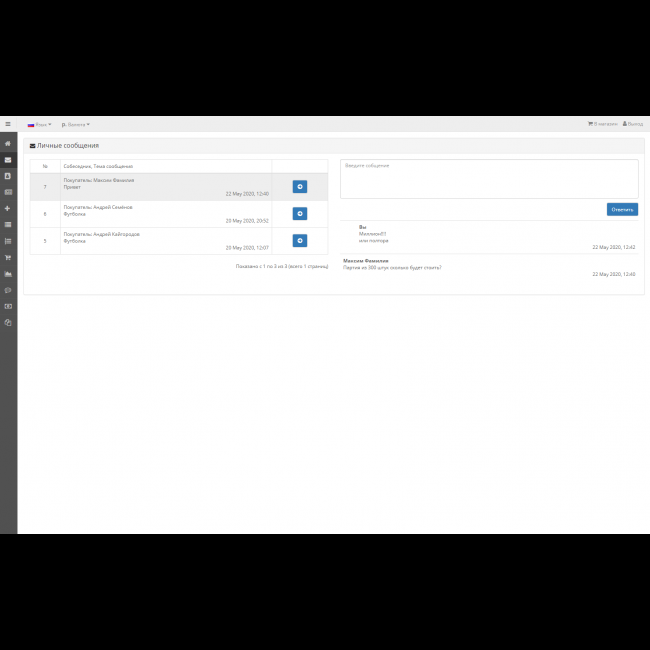Screen dimensions: 650x650
Task: Click the Выход logout link
Action: coord(633,124)
